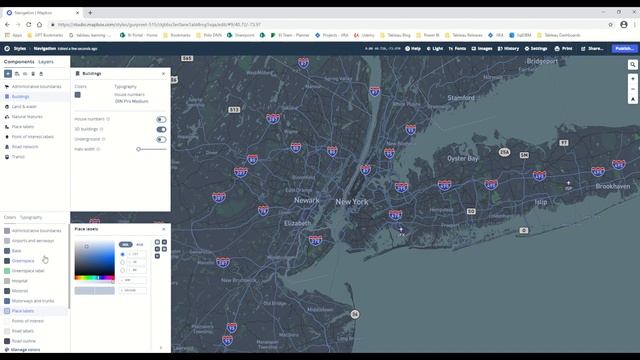640x360 pixels.
Task: Switch to the Layers tab
Action: tap(46, 62)
